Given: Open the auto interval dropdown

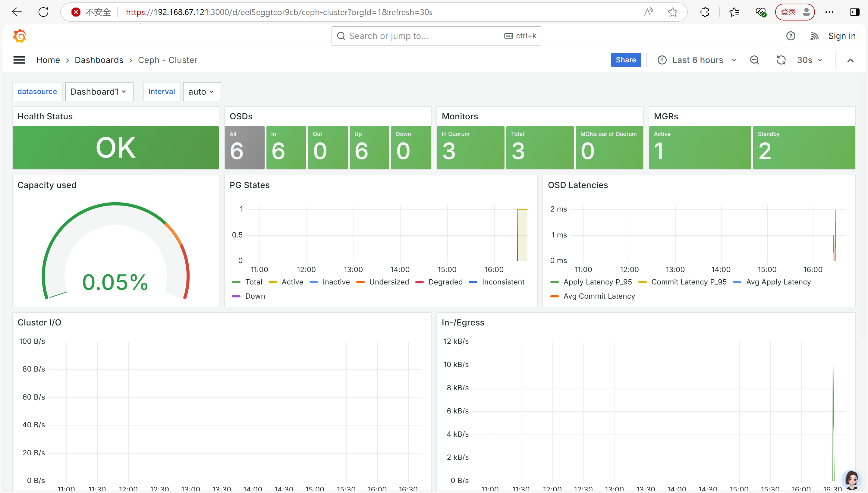Looking at the screenshot, I should [x=202, y=91].
